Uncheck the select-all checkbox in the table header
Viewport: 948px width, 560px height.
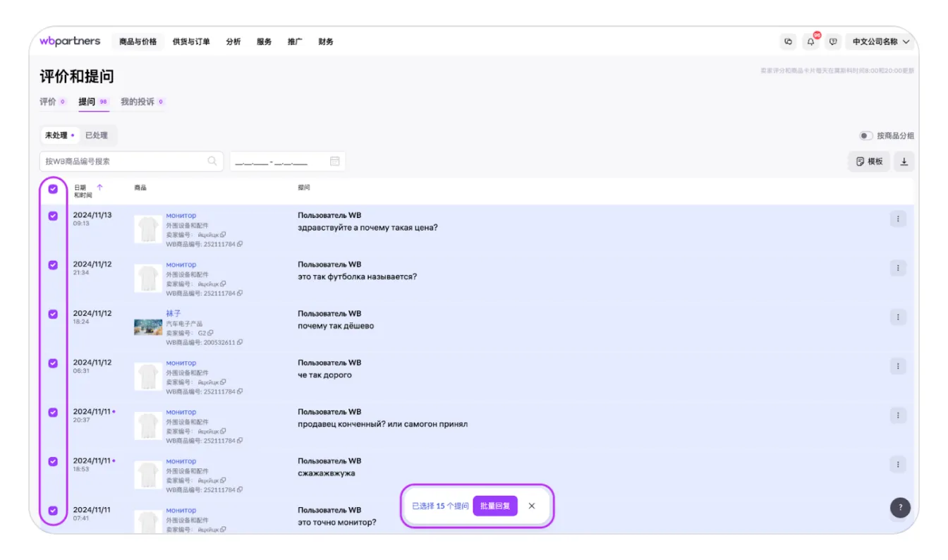[53, 189]
